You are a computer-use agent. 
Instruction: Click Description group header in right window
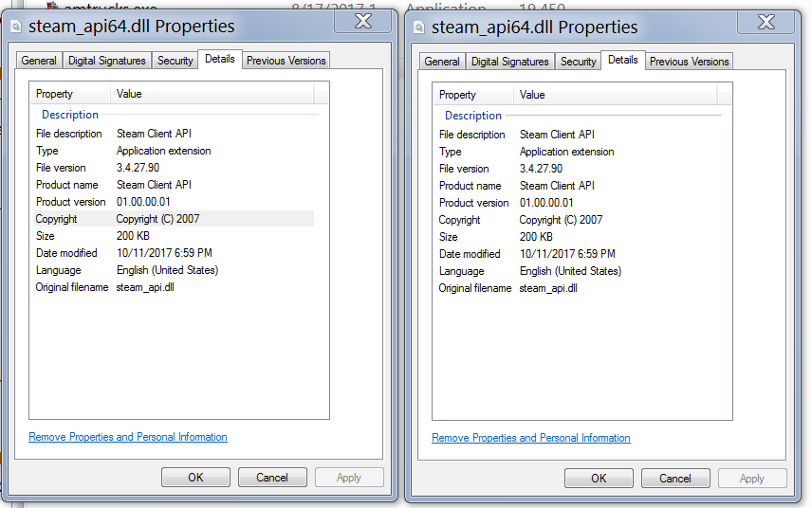click(x=472, y=116)
